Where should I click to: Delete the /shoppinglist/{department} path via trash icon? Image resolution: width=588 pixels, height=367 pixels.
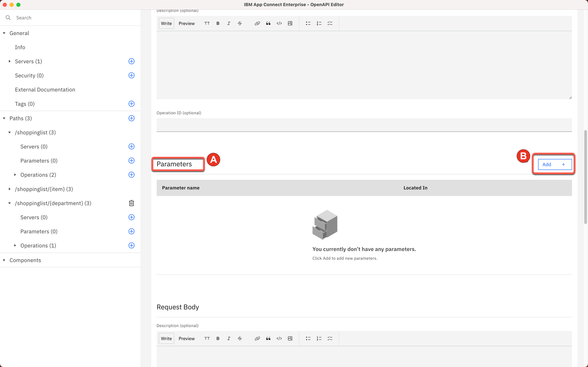pyautogui.click(x=131, y=203)
